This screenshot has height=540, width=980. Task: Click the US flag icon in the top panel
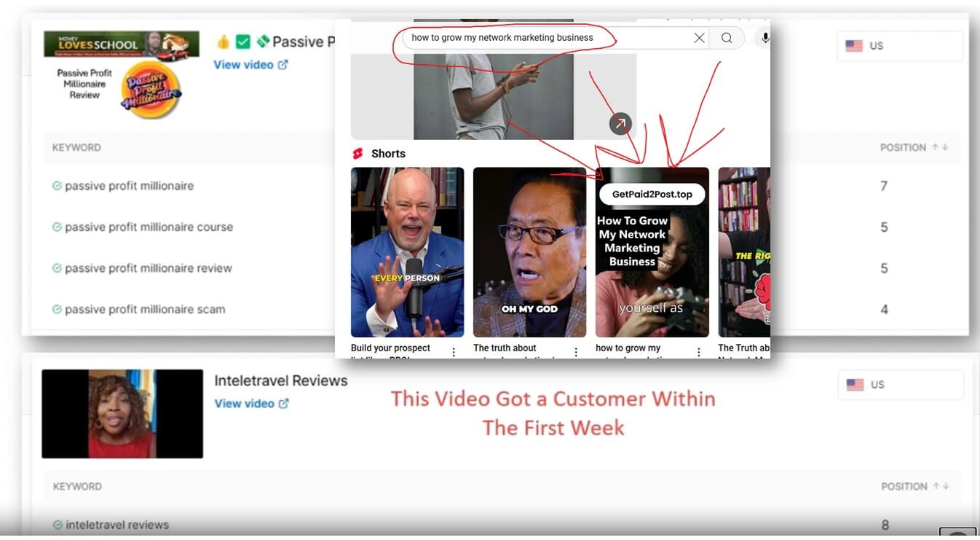(853, 45)
